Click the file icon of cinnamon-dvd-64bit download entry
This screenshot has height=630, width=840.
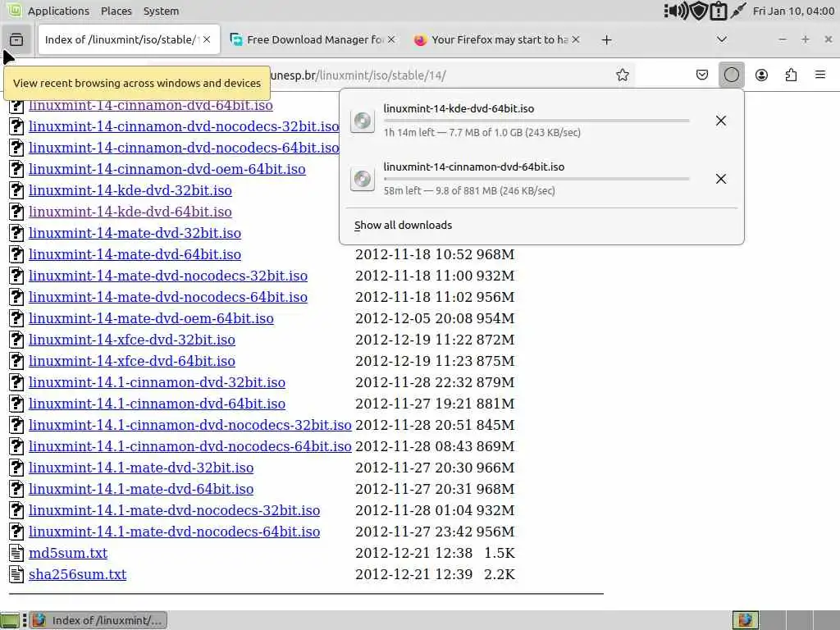362,179
